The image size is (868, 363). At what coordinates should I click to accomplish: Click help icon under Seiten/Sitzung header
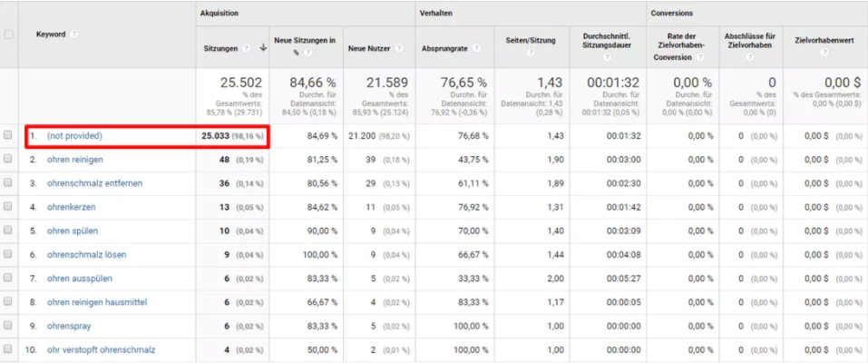532,52
